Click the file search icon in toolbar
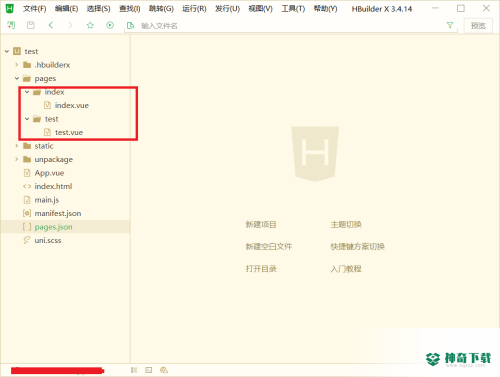Image resolution: width=500 pixels, height=377 pixels. (x=131, y=26)
